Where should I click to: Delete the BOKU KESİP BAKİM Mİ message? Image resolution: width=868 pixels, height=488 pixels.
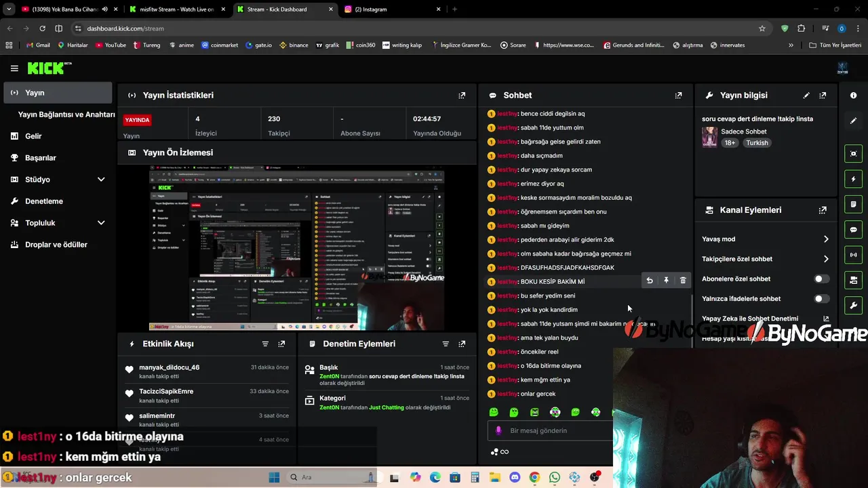[683, 281]
